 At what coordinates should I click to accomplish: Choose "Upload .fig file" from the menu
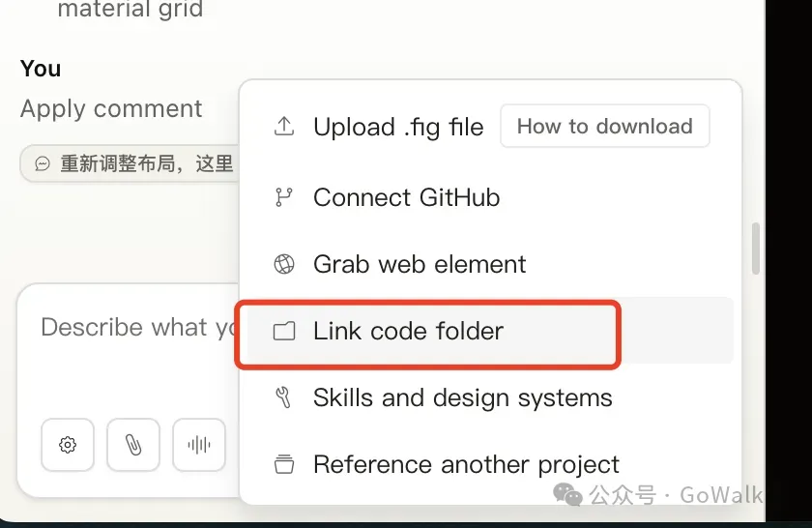tap(398, 127)
